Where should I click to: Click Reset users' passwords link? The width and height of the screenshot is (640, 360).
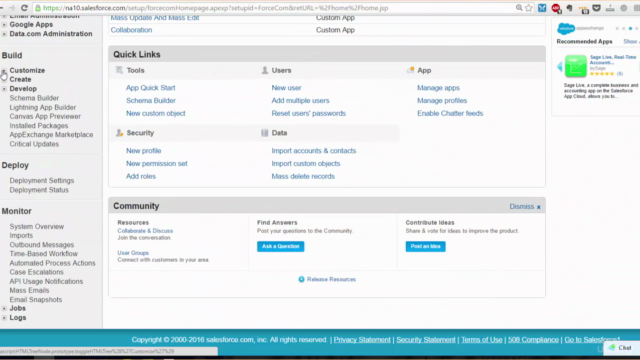(309, 113)
